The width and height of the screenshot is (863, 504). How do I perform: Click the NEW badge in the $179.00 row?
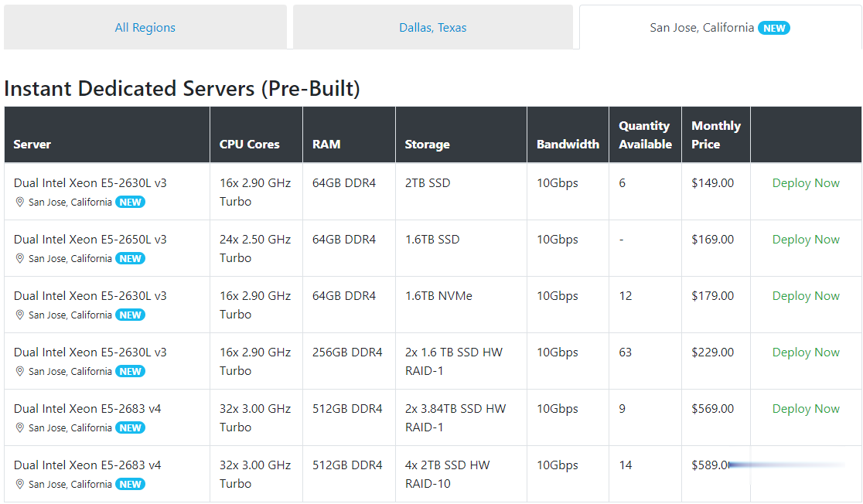coord(131,315)
